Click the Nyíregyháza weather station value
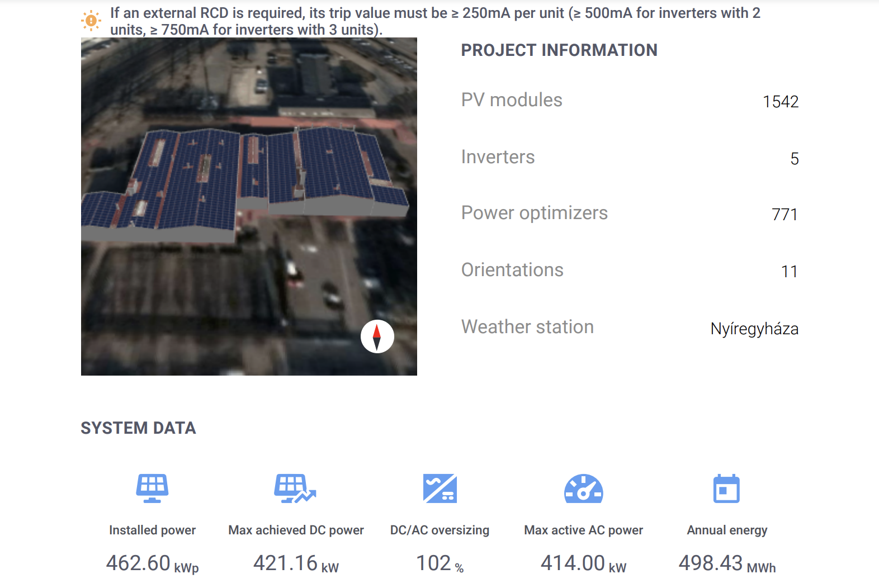The width and height of the screenshot is (879, 588). coord(754,329)
